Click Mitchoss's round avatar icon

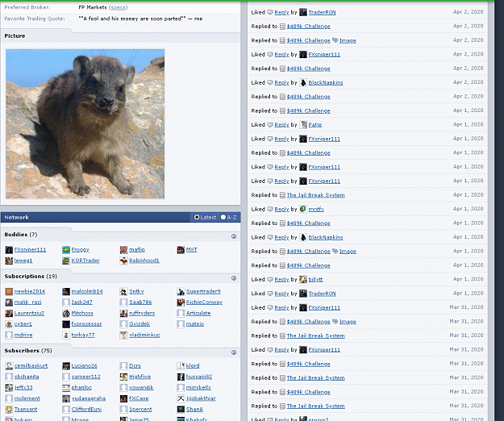tap(66, 314)
